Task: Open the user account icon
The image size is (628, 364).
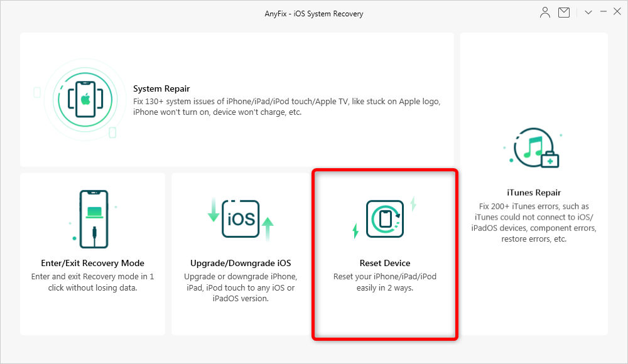Action: pyautogui.click(x=544, y=13)
